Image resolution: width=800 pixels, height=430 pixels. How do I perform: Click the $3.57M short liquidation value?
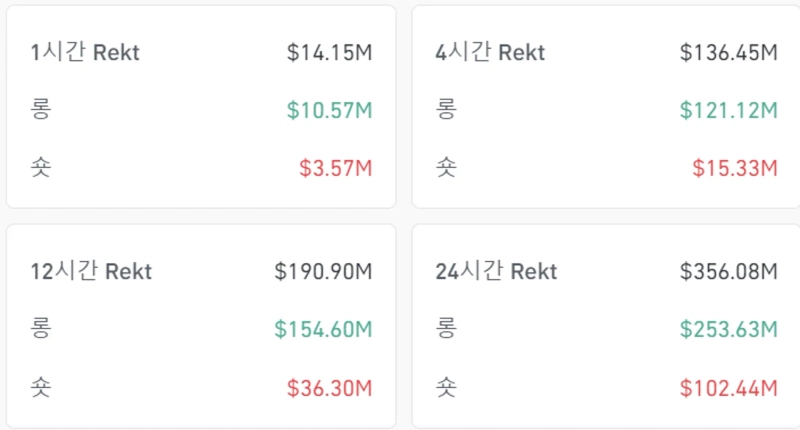pos(335,168)
